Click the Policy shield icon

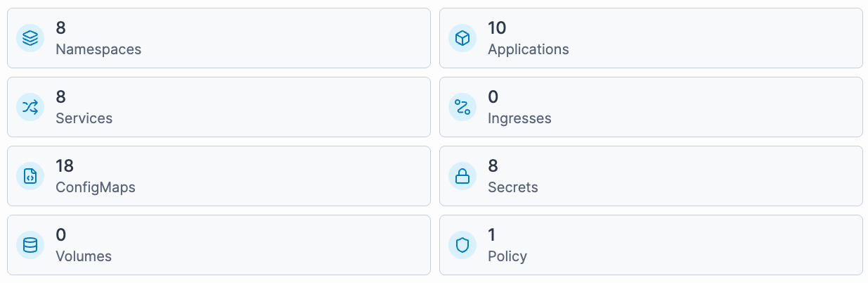pyautogui.click(x=462, y=245)
